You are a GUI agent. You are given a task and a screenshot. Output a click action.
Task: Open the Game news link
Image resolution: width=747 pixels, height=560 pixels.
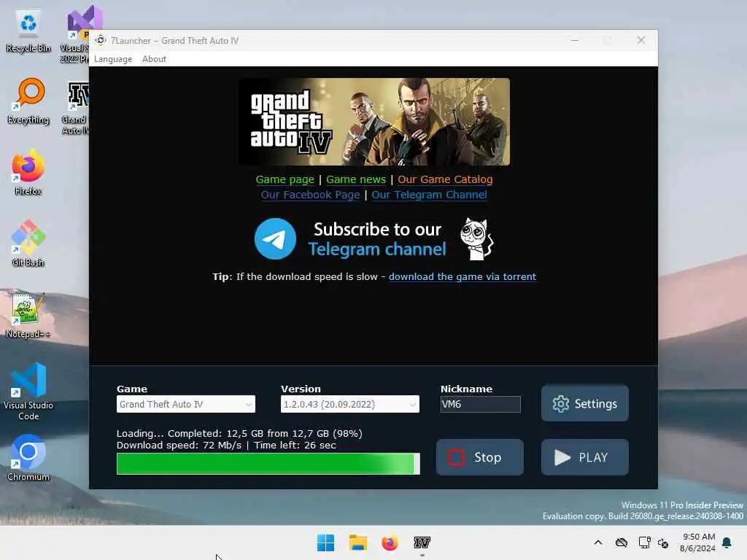pos(356,179)
